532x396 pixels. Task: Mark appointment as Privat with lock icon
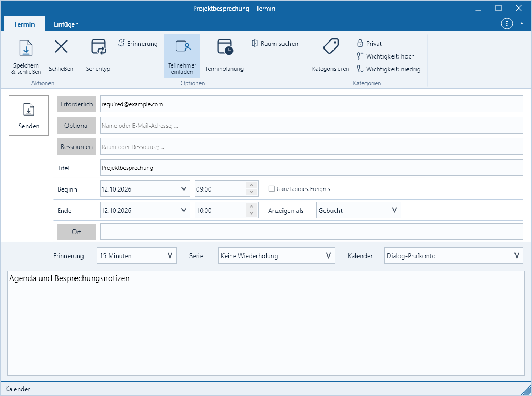[369, 44]
